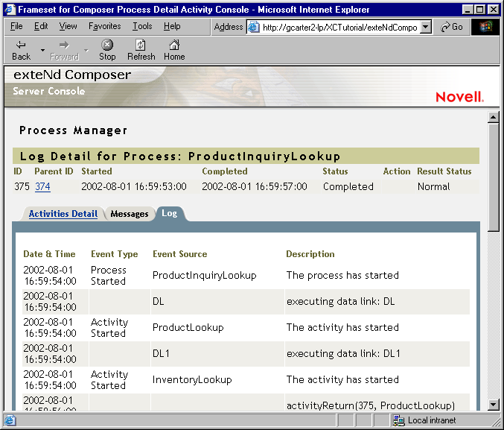This screenshot has height=430, width=504.
Task: Click the scroll up arrow
Action: pyautogui.click(x=493, y=117)
